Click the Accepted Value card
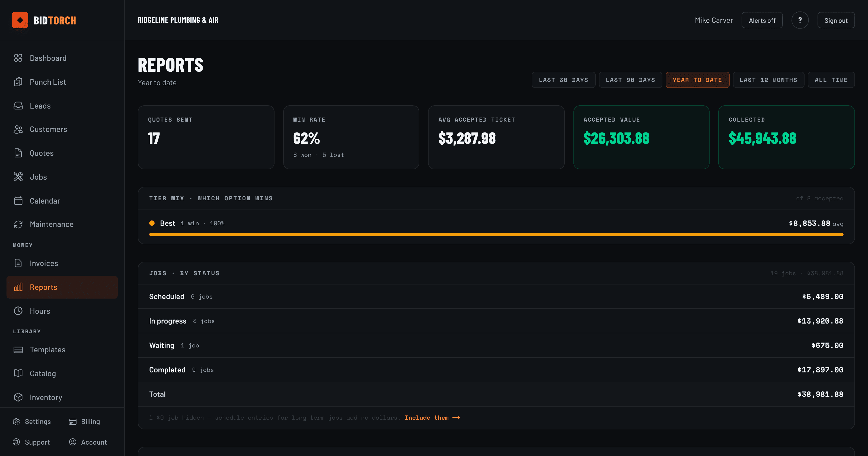Image resolution: width=868 pixels, height=456 pixels. [641, 137]
